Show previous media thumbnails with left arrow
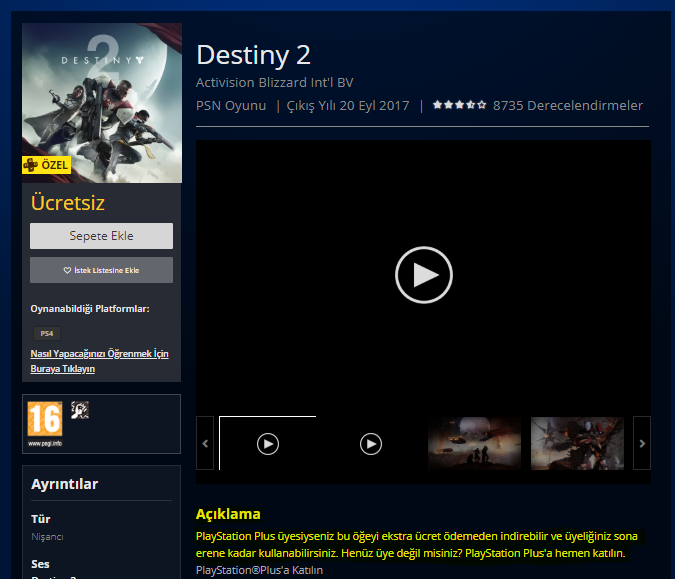Screen dimensions: 675x579 (205, 443)
